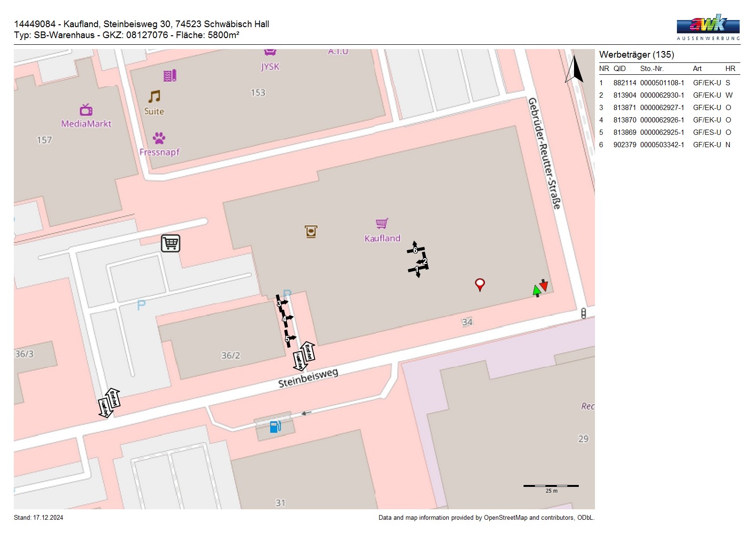This screenshot has width=756, height=535.
Task: Click the north compass arrow
Action: (575, 70)
